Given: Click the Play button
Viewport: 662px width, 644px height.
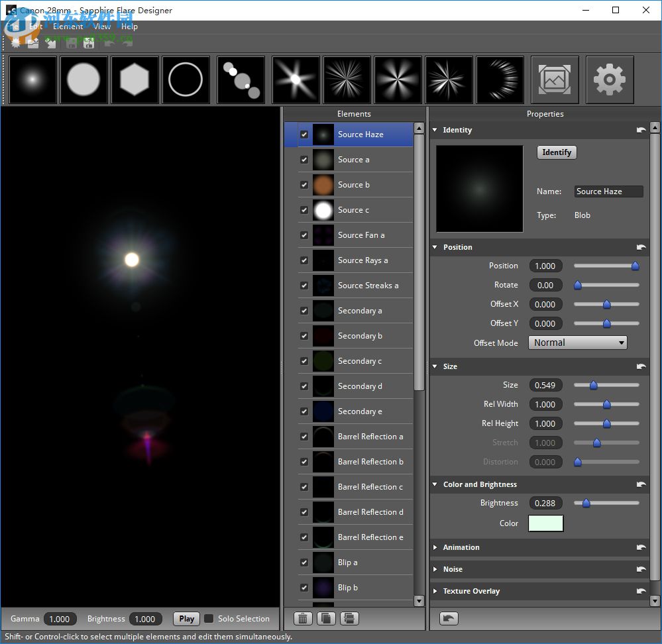Looking at the screenshot, I should coord(186,619).
